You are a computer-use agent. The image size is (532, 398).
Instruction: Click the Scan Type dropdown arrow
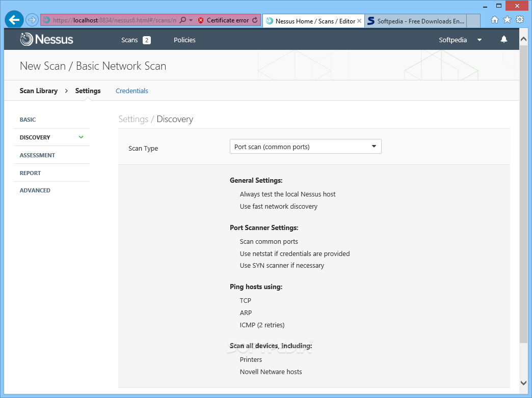[374, 147]
